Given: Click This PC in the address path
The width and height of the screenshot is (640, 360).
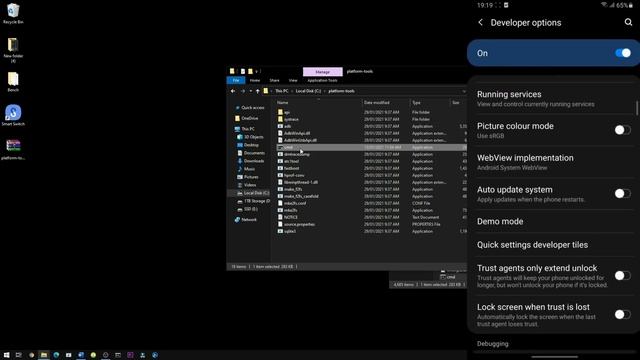Looking at the screenshot, I should [x=282, y=91].
